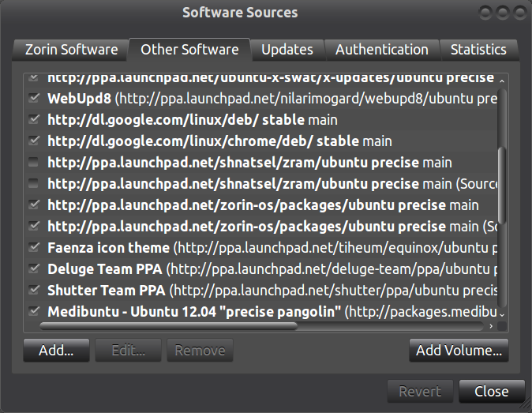Select the dl.google.com/linux/chrome/deb/ stable row
This screenshot has height=413, width=532.
(260, 141)
